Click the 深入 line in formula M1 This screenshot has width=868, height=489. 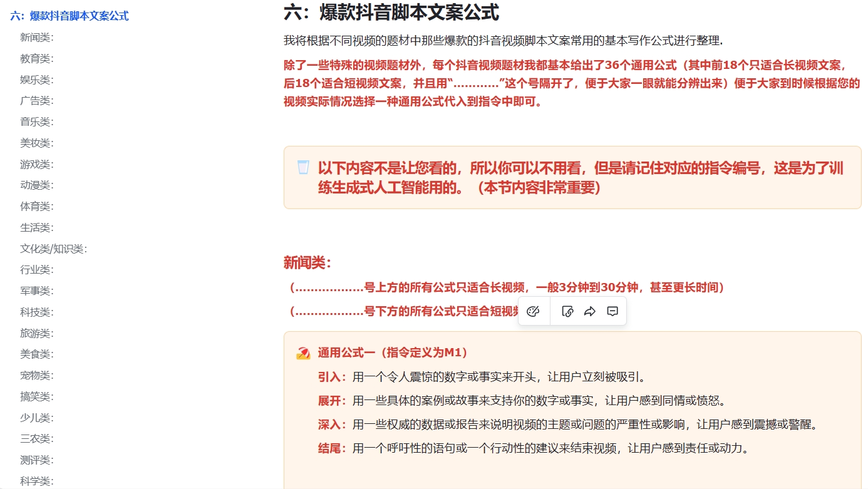click(568, 425)
